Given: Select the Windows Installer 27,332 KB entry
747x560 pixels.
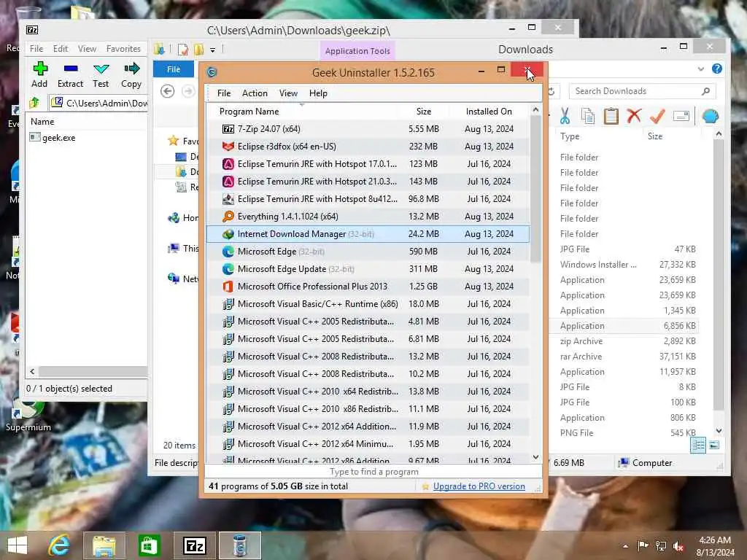Looking at the screenshot, I should (628, 265).
